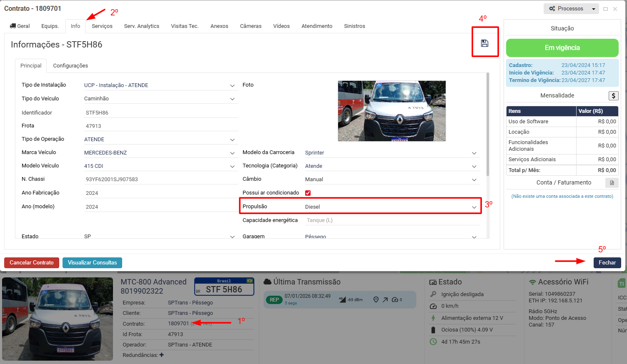627x364 pixels.
Task: Go to the Câmeras tab
Action: point(251,26)
